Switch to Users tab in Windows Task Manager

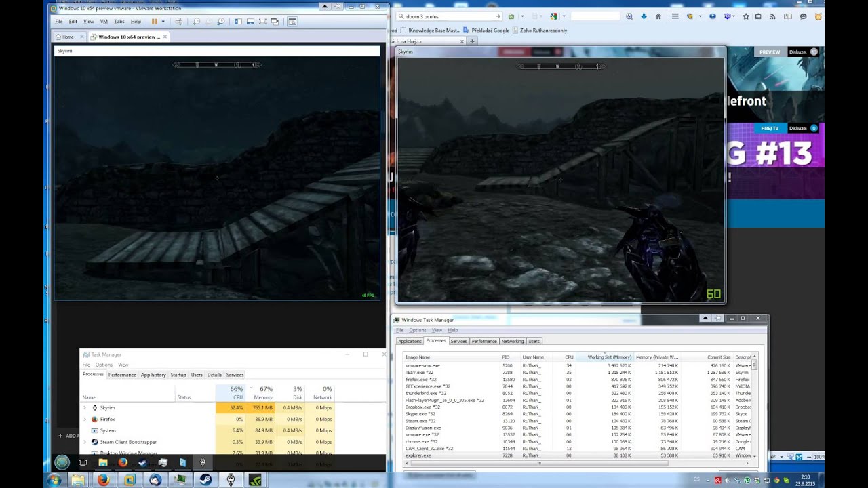click(x=534, y=341)
